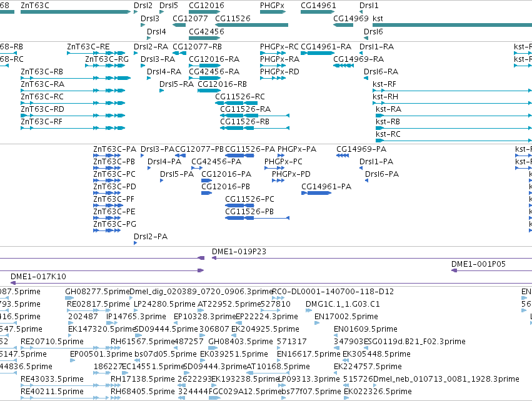Screen dimensions: 532x401
Task: Click the CG42456 gene label
Action: pos(207,31)
